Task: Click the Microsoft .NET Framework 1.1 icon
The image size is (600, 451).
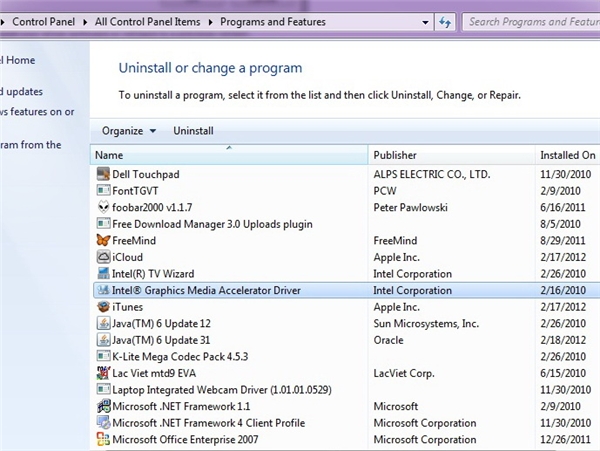Action: 103,406
